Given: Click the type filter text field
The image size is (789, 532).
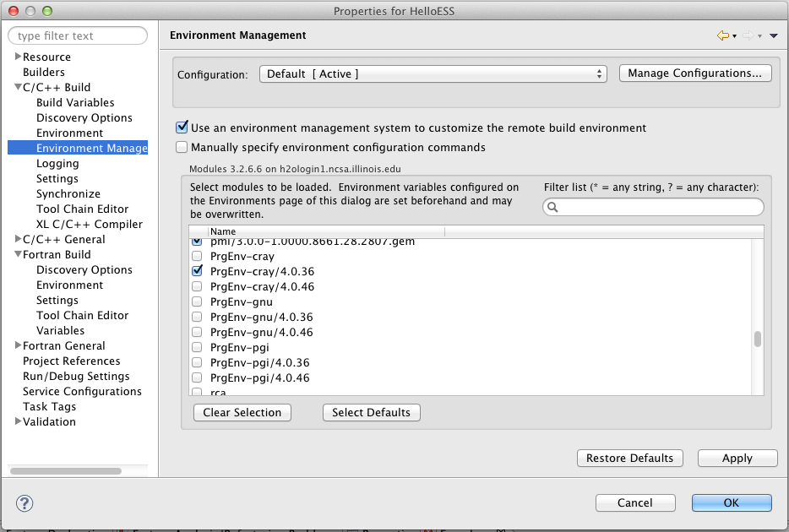Looking at the screenshot, I should tap(78, 36).
